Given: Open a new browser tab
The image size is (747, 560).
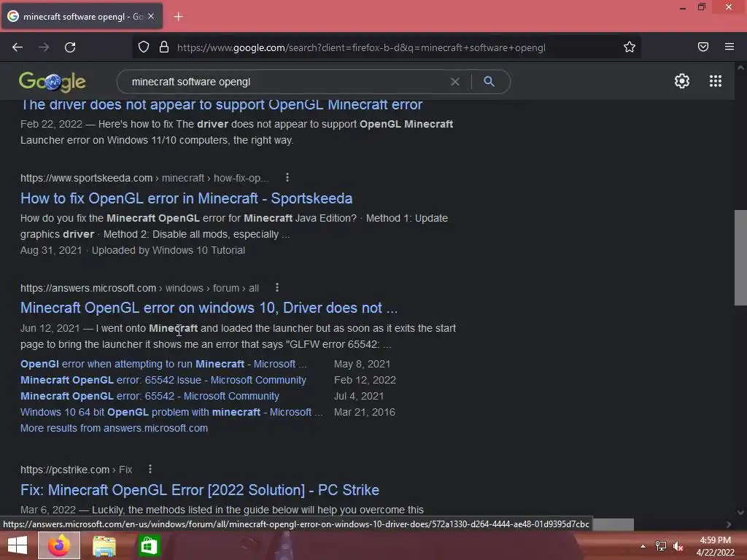Looking at the screenshot, I should (178, 17).
